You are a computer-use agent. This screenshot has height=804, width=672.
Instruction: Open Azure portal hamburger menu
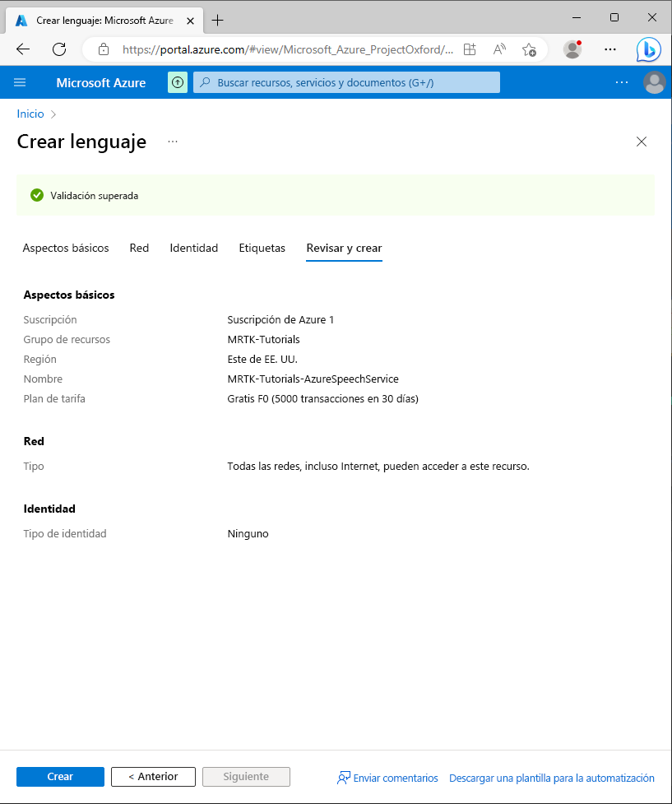[x=20, y=82]
